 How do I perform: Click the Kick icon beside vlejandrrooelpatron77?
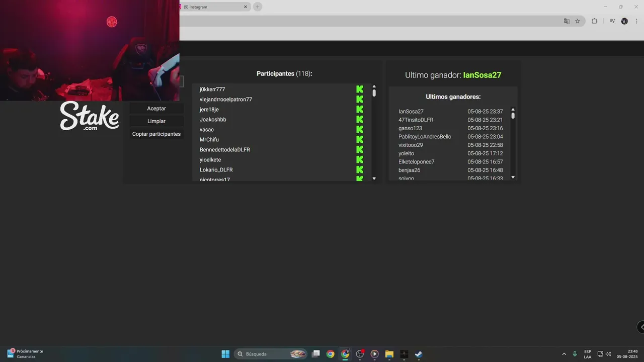click(360, 99)
